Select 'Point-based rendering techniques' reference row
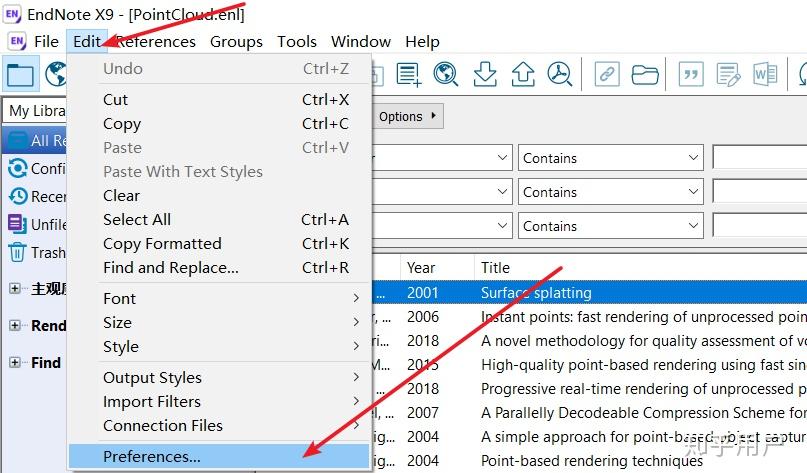Viewport: 807px width, 473px height. click(x=590, y=461)
